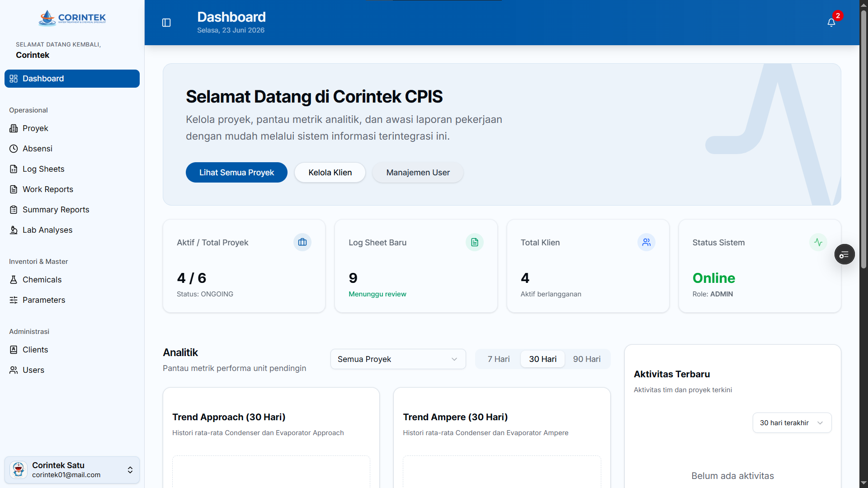Click the red notification badge 2

[x=838, y=16]
